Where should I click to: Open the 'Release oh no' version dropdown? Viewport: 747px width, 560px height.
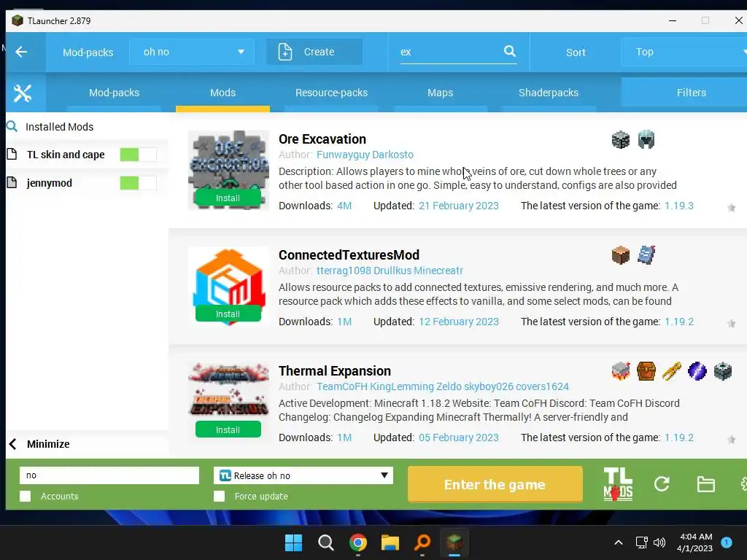[303, 475]
